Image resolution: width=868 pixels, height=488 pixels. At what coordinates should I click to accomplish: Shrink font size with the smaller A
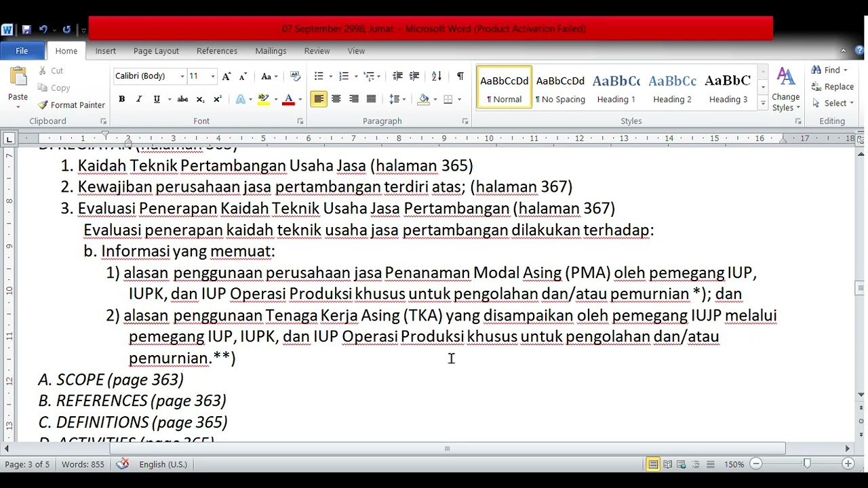(243, 76)
